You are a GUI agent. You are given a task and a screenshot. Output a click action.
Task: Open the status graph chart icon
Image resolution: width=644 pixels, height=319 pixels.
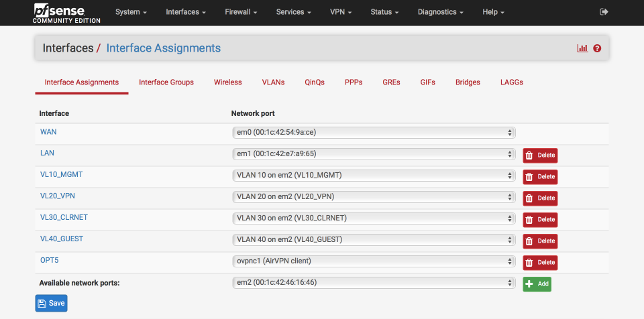click(x=582, y=48)
